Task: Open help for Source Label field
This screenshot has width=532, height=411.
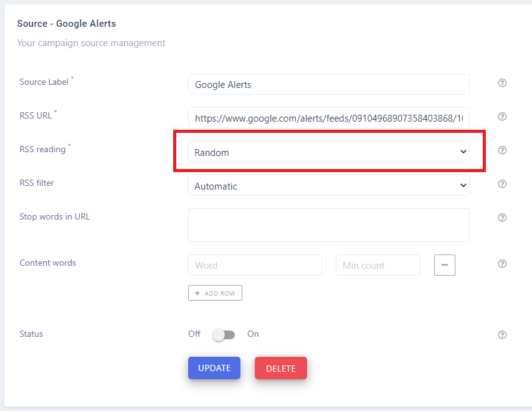Action: (502, 83)
